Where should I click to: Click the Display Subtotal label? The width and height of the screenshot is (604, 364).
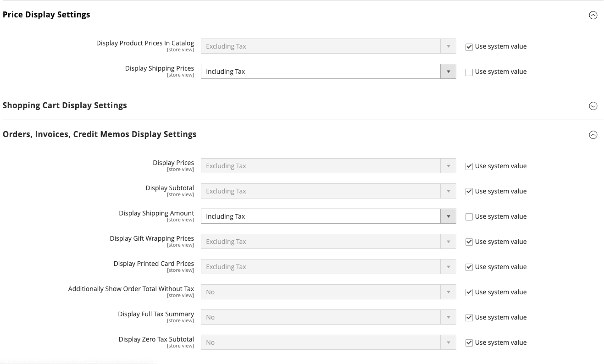coord(170,188)
